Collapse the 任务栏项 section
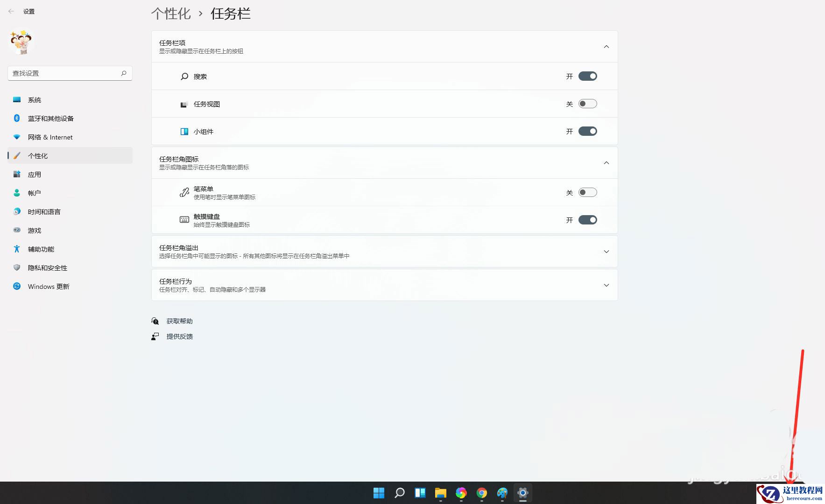 pos(606,46)
